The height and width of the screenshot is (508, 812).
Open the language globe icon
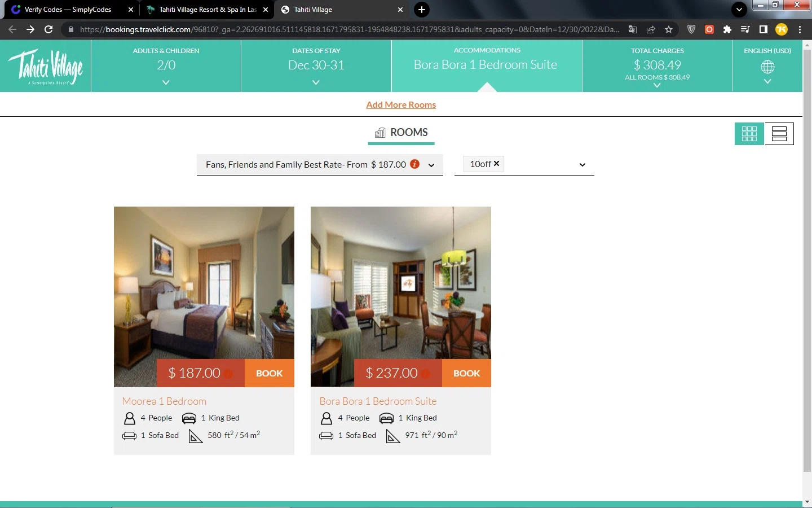[x=767, y=67]
